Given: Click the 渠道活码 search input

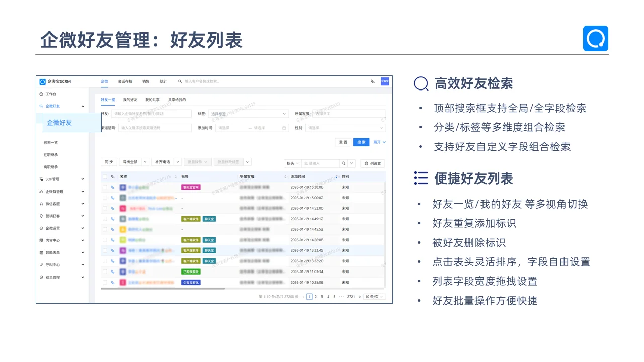Looking at the screenshot, I should 155,128.
